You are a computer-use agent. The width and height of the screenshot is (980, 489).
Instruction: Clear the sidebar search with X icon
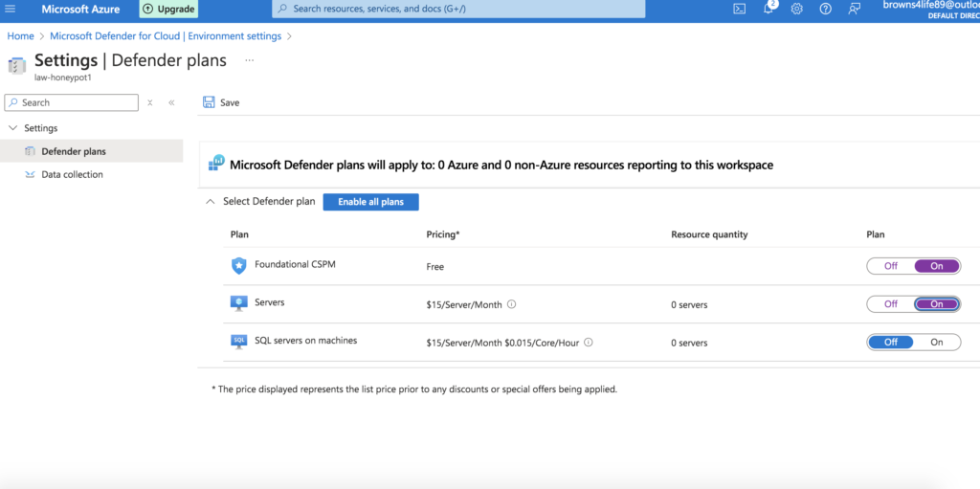click(150, 102)
